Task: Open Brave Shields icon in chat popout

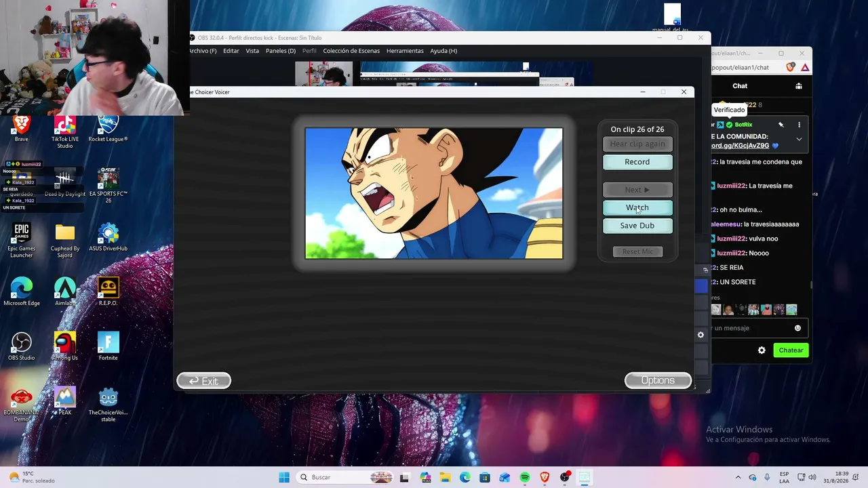Action: tap(791, 68)
